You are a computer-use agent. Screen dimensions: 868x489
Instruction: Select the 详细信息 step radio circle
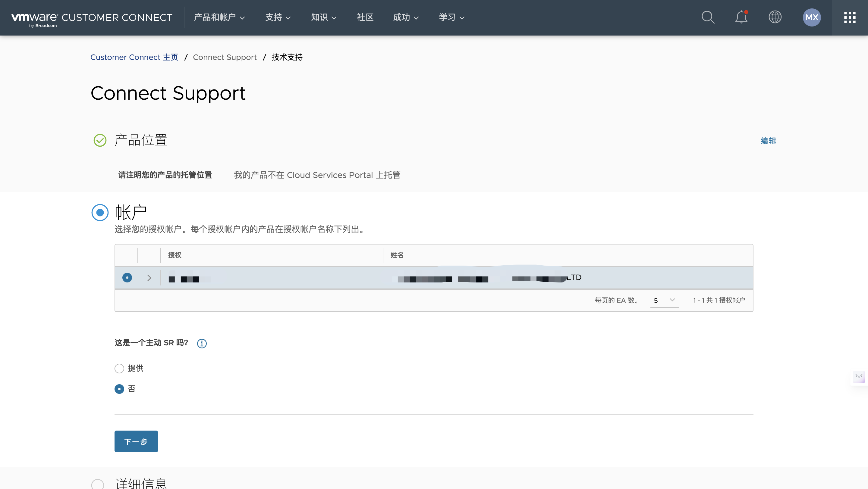click(98, 484)
